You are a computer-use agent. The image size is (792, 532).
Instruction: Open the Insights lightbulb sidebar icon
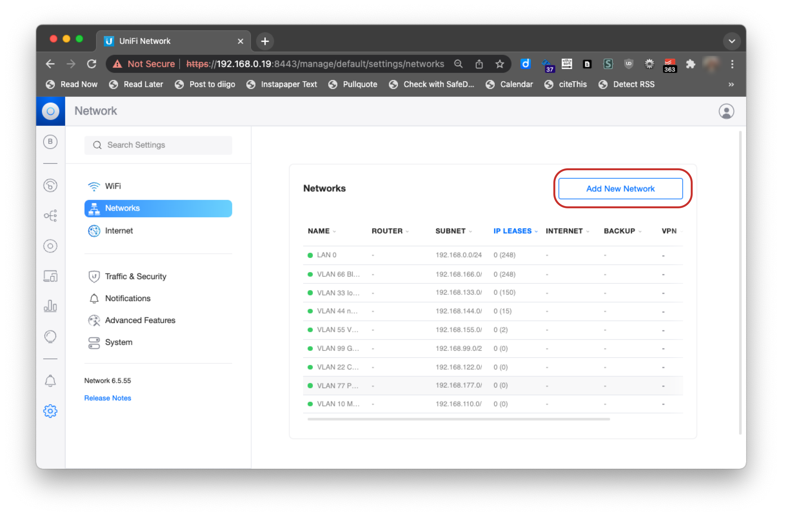coord(50,337)
